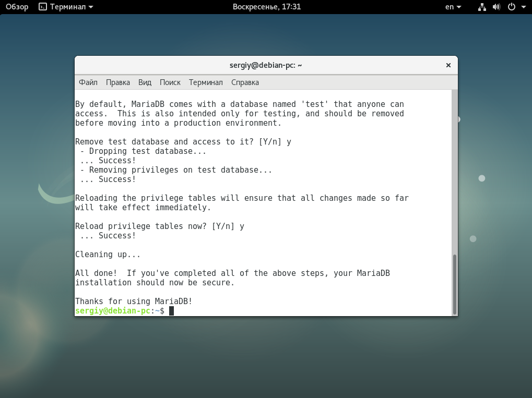The width and height of the screenshot is (532, 398).
Task: Click the terminal's vertical scrollbar thumb
Action: (454, 284)
